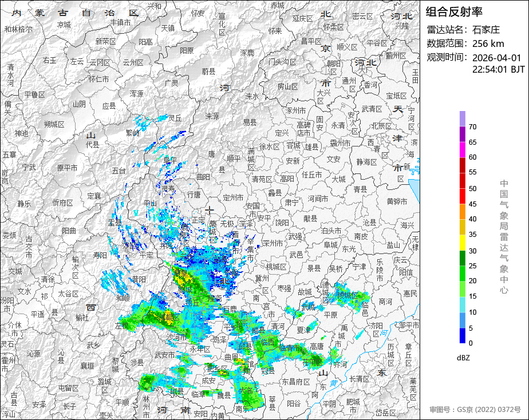
Task: Click the 涞源 map label
Action: [x=212, y=116]
